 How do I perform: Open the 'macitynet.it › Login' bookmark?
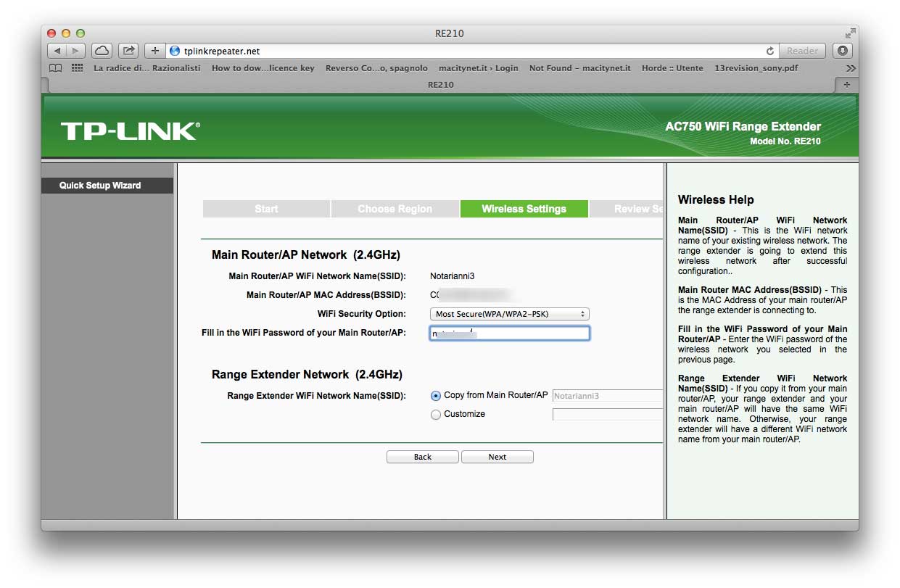click(x=479, y=68)
